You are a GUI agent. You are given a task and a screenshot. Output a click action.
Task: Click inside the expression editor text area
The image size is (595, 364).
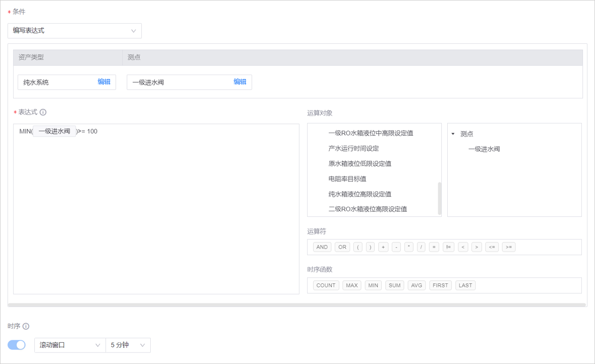(156, 212)
